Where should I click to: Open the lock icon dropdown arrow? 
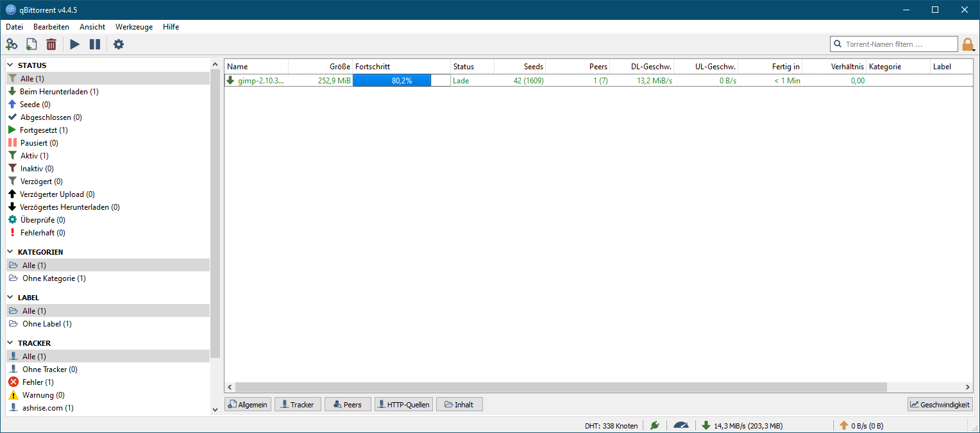click(974, 49)
